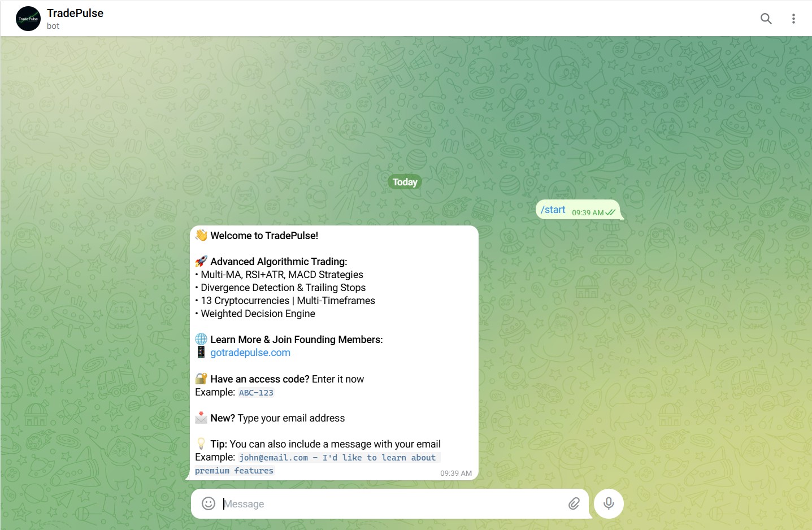Open the emoji picker
The height and width of the screenshot is (530, 812).
tap(209, 503)
